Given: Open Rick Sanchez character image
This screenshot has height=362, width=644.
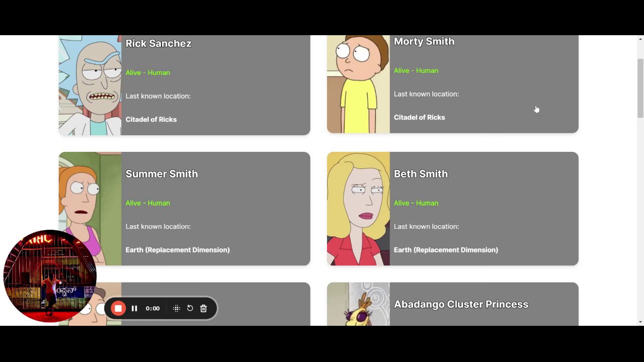Looking at the screenshot, I should point(90,85).
